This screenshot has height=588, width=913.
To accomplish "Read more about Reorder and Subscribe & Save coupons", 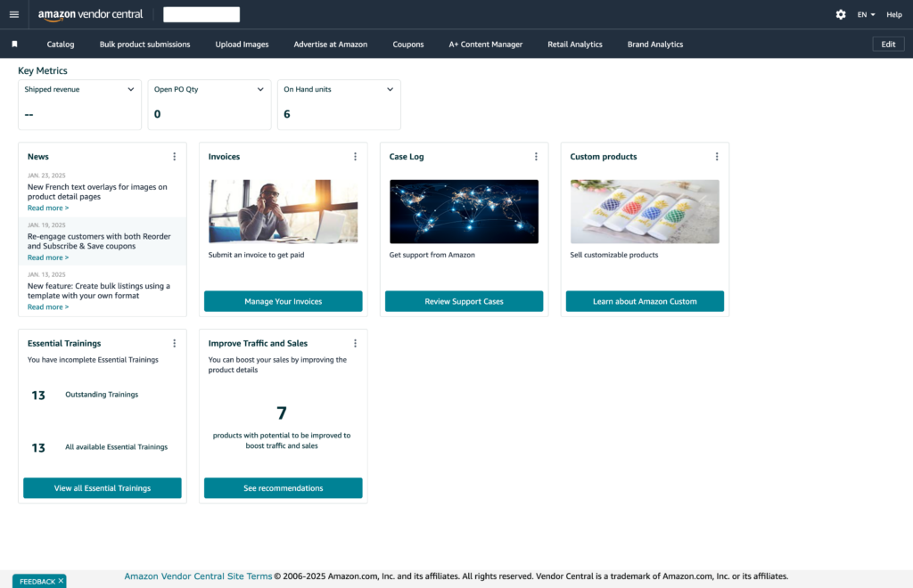I will pyautogui.click(x=48, y=257).
